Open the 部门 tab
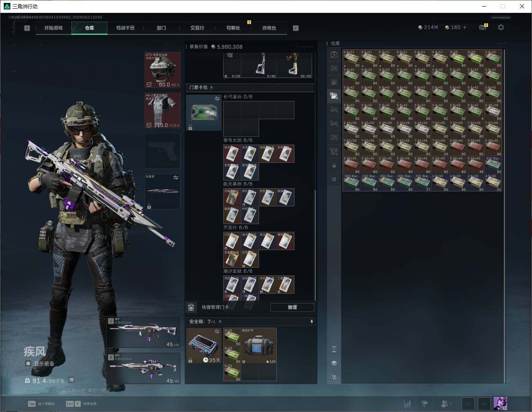This screenshot has height=412, width=532. coord(161,28)
